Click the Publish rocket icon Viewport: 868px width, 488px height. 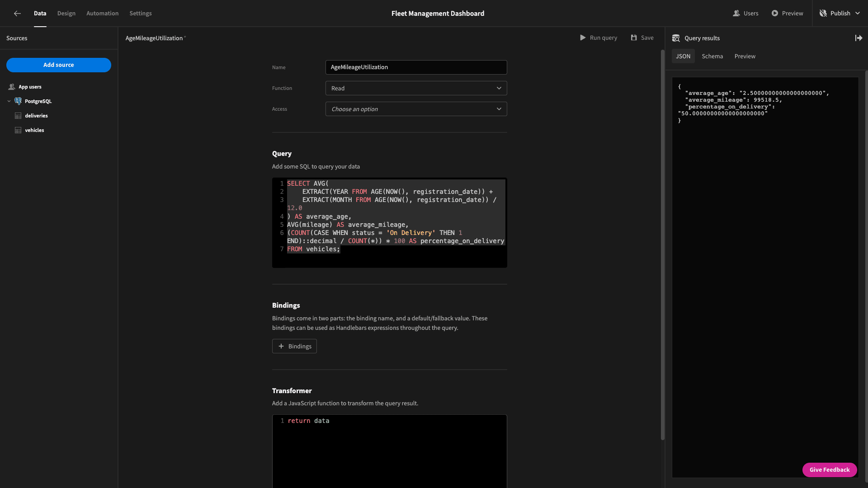tap(823, 14)
